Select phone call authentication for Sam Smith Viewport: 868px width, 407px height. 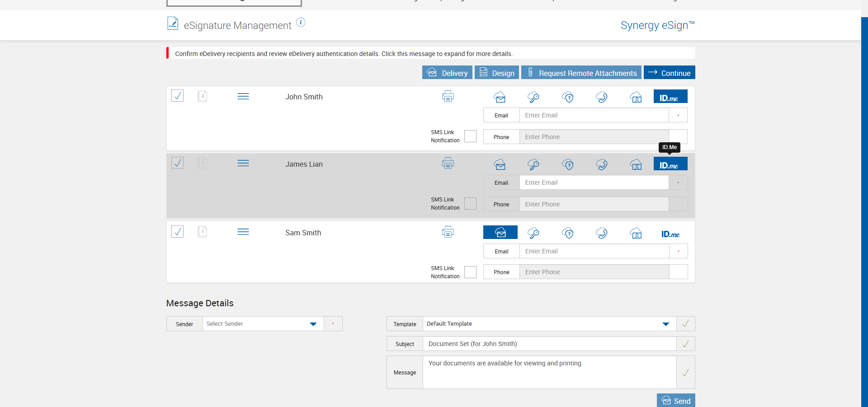602,233
